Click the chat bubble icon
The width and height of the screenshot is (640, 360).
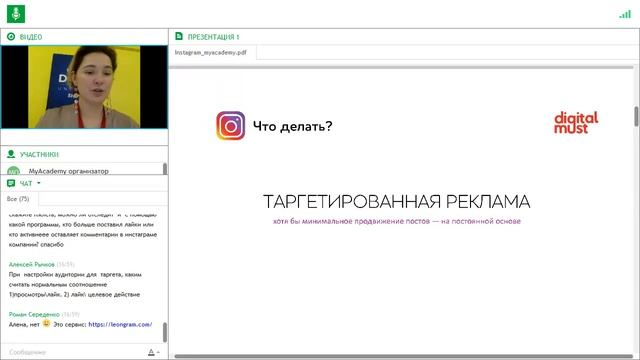click(x=11, y=183)
